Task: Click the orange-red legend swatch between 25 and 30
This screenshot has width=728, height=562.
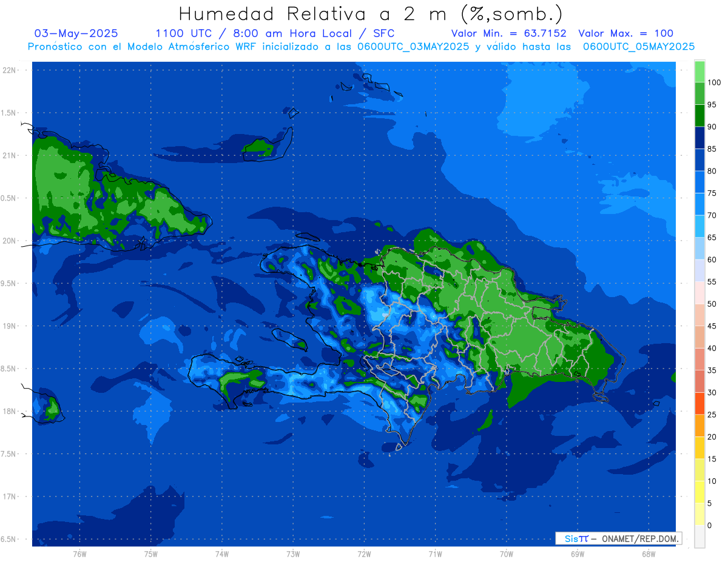Action: tap(699, 403)
